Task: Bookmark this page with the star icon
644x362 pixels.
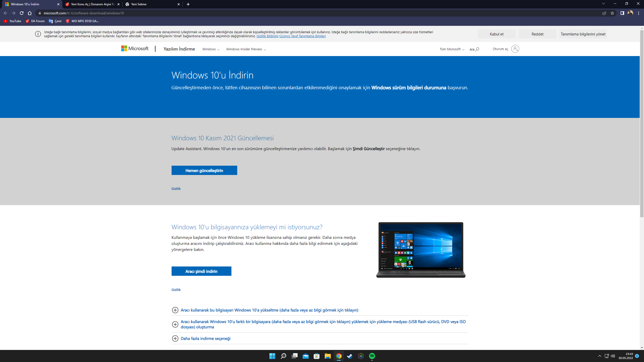Action: [x=612, y=13]
